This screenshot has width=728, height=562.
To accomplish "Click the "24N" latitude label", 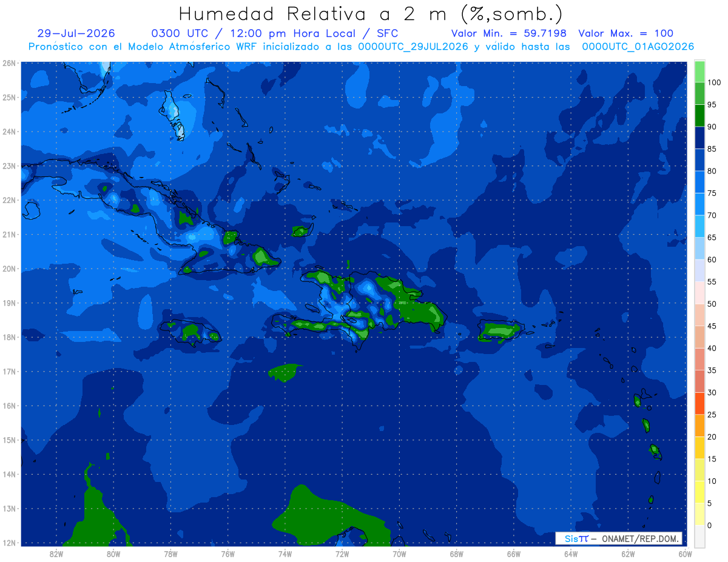I will 8,132.
